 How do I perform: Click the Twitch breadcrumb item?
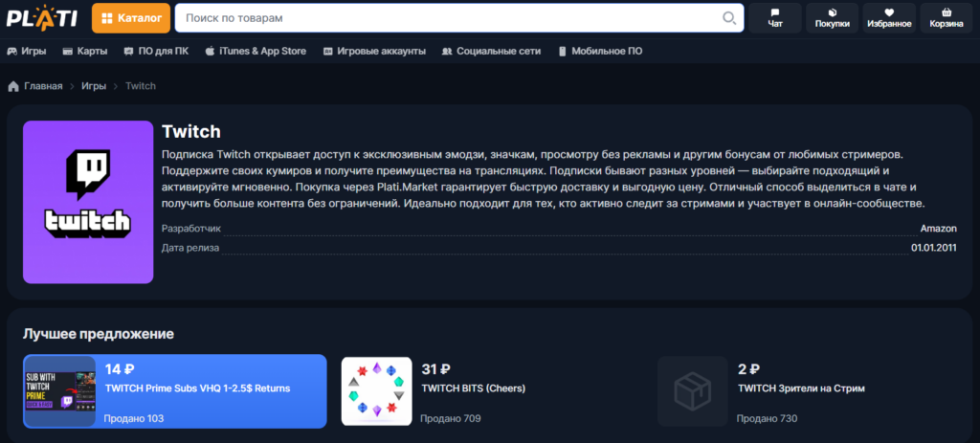click(141, 86)
